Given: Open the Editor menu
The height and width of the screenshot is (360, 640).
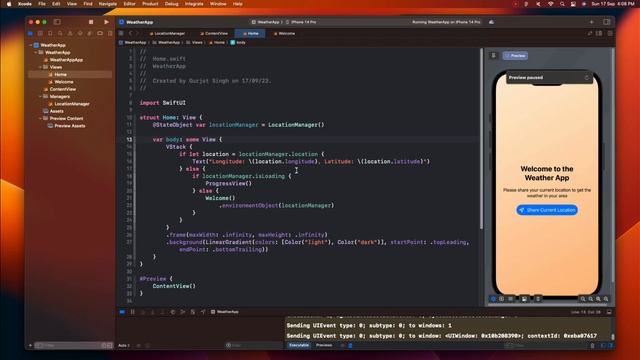Looking at the screenshot, I should [x=129, y=4].
